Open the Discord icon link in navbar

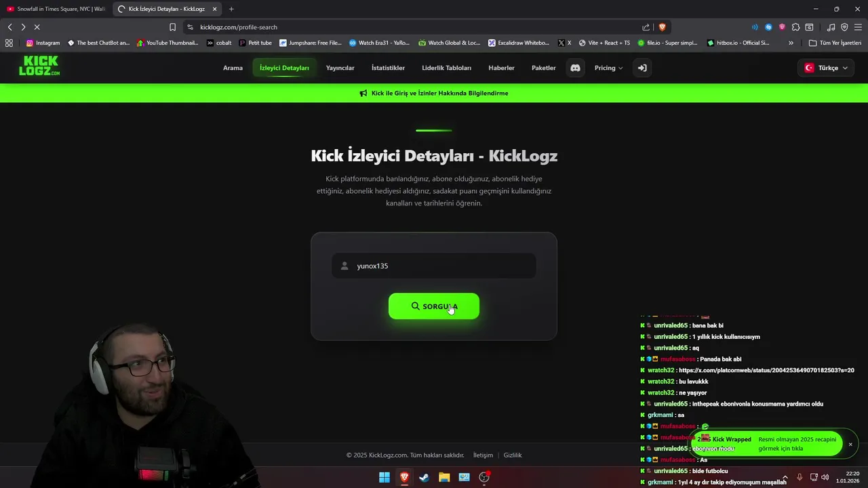pyautogui.click(x=575, y=68)
